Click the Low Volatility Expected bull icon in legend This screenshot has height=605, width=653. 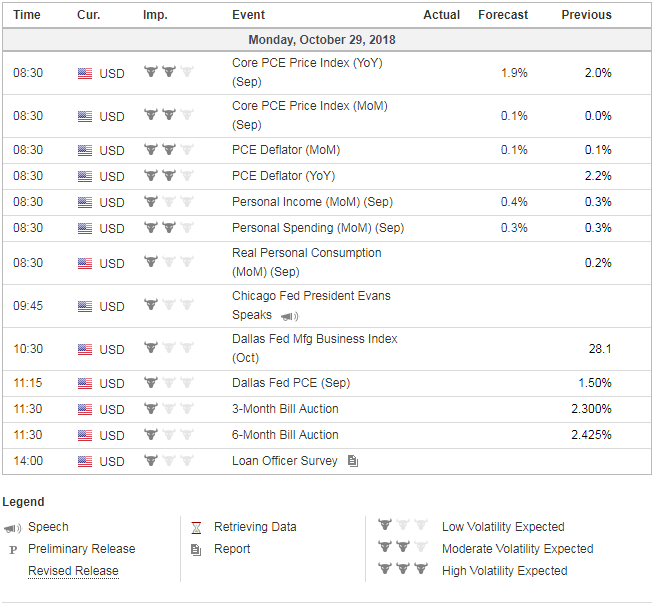pos(403,526)
